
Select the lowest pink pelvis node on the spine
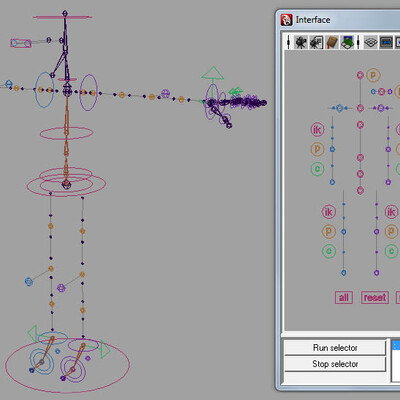coord(360,190)
